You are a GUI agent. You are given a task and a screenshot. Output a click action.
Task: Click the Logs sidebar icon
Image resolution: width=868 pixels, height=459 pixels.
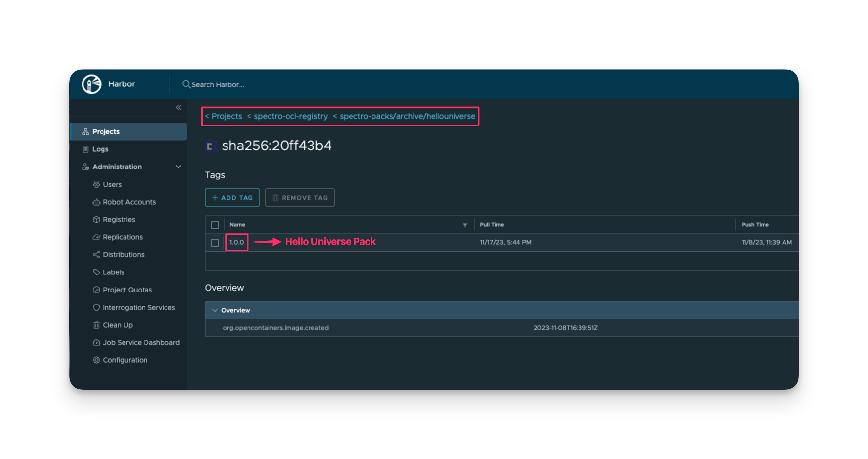pyautogui.click(x=85, y=149)
